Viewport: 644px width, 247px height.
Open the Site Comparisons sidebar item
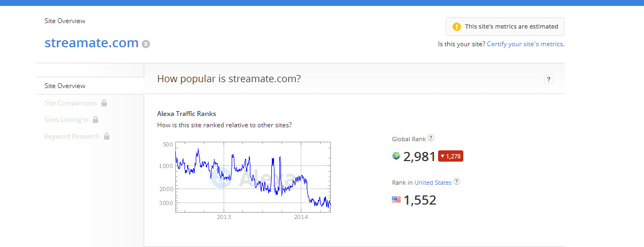(71, 103)
